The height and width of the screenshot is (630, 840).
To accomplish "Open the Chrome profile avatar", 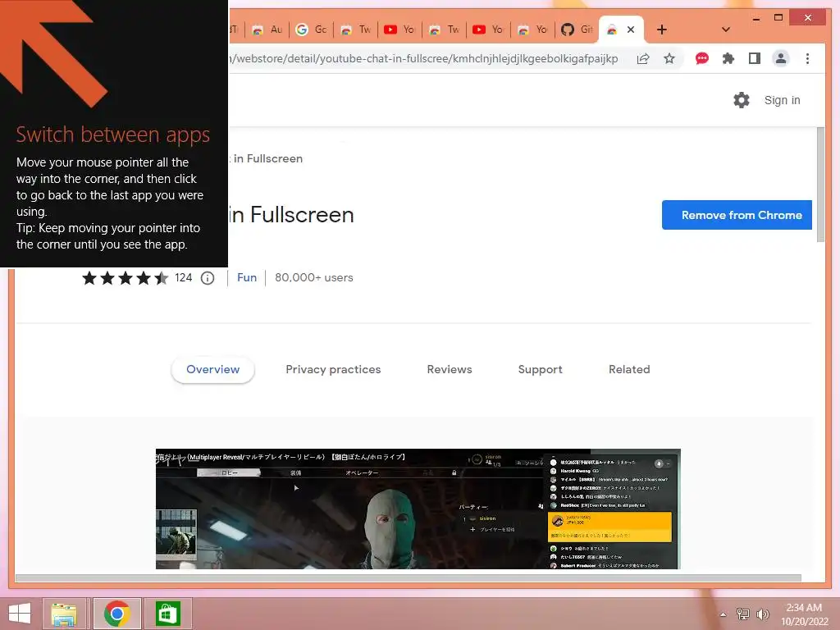I will pos(781,58).
